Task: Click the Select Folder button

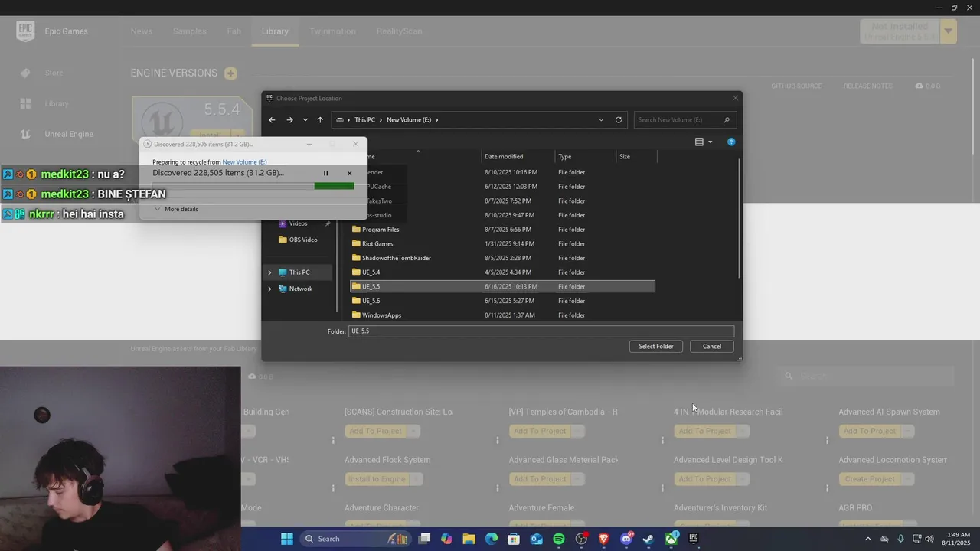Action: (x=656, y=347)
